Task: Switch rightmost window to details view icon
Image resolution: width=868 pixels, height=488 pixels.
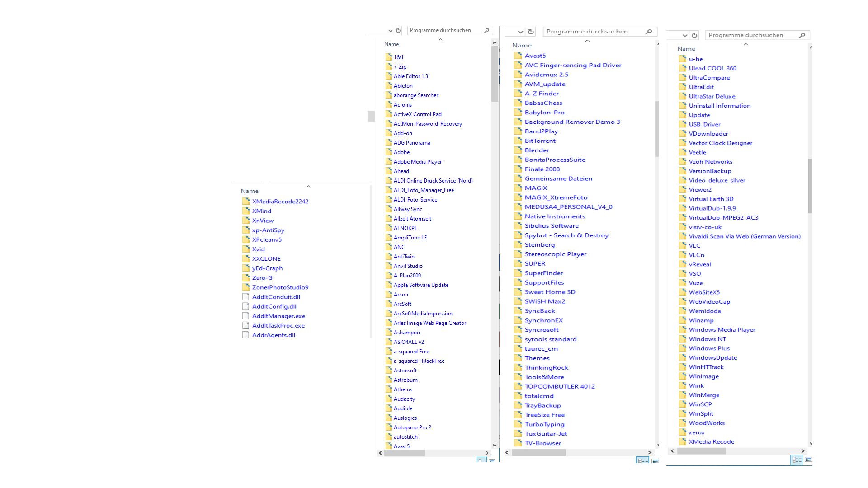Action: tap(796, 460)
